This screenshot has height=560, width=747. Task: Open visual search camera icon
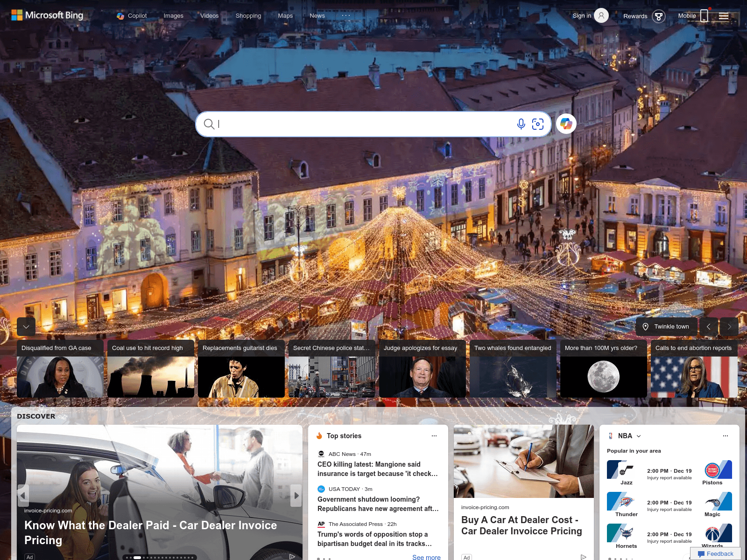538,124
